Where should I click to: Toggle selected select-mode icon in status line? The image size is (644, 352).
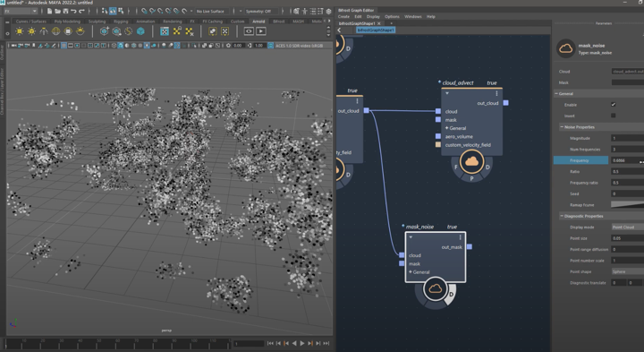tap(113, 11)
